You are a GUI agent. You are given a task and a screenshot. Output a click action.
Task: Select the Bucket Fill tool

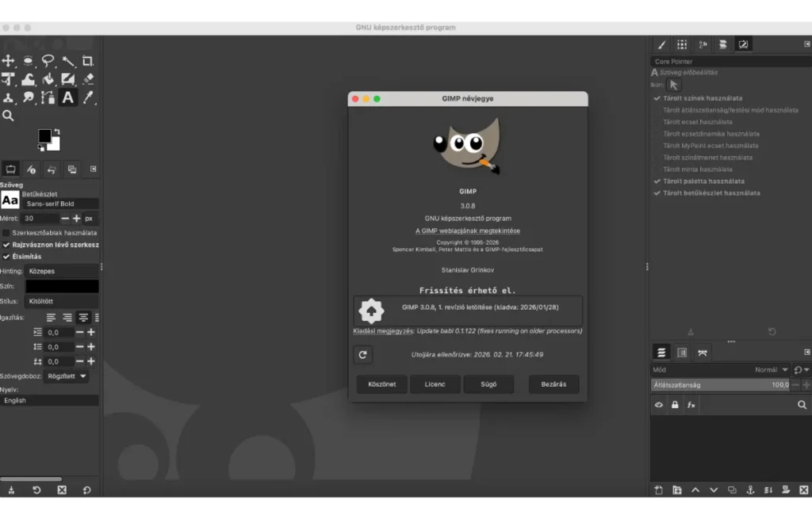point(48,79)
